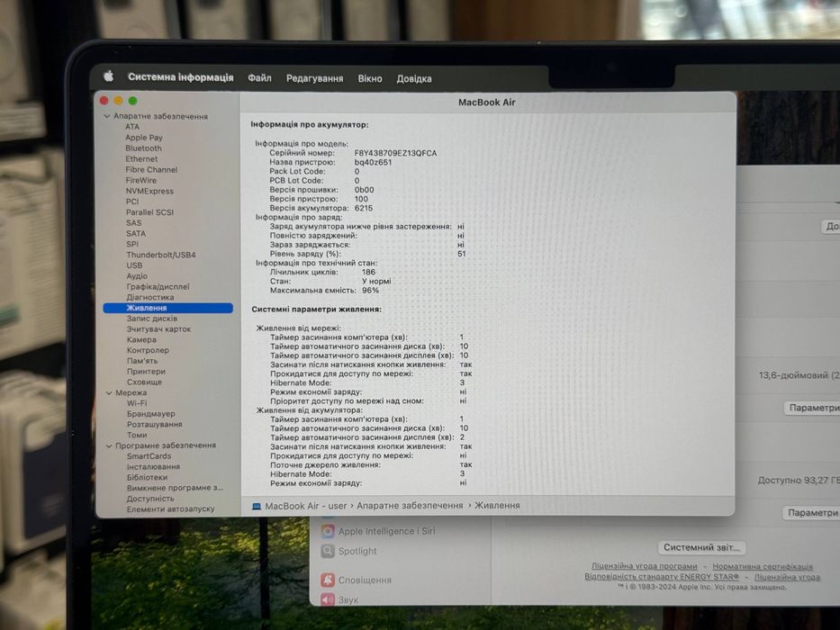The height and width of the screenshot is (630, 840).
Task: Collapse the Апаратне забезпечення section
Action: coord(106,116)
